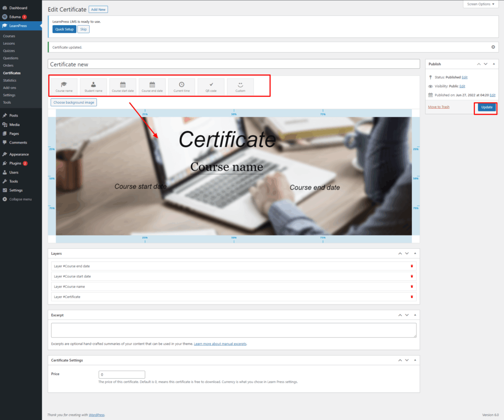Click the Quick Setup button
The image size is (504, 420).
click(64, 29)
